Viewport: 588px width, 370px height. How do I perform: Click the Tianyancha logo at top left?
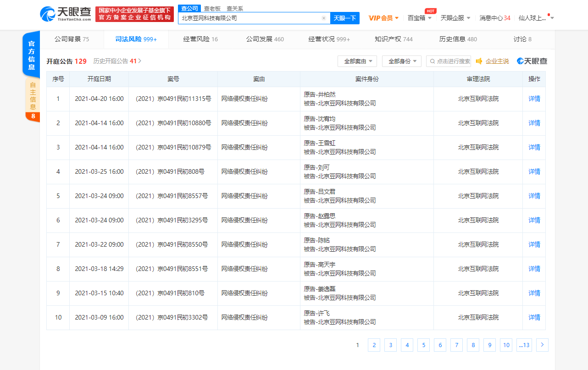tap(66, 14)
